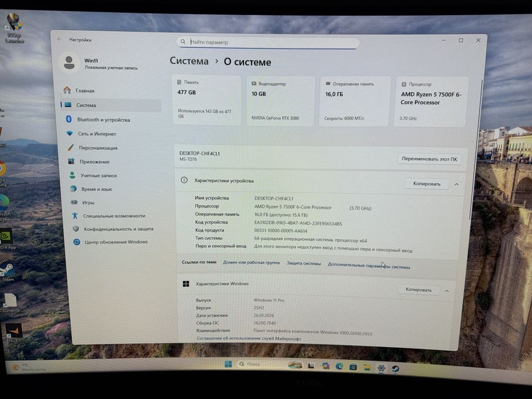Click the Память 477 GB storage card

[206, 101]
